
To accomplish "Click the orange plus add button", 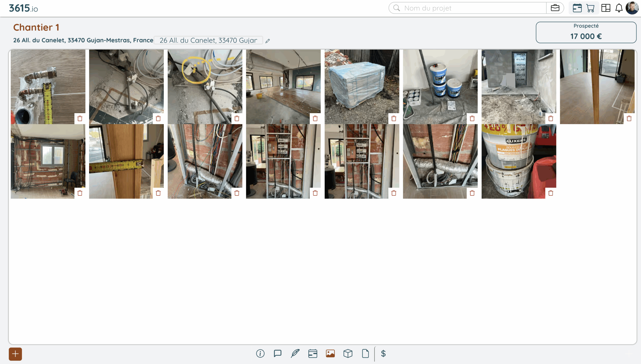I will (15, 354).
